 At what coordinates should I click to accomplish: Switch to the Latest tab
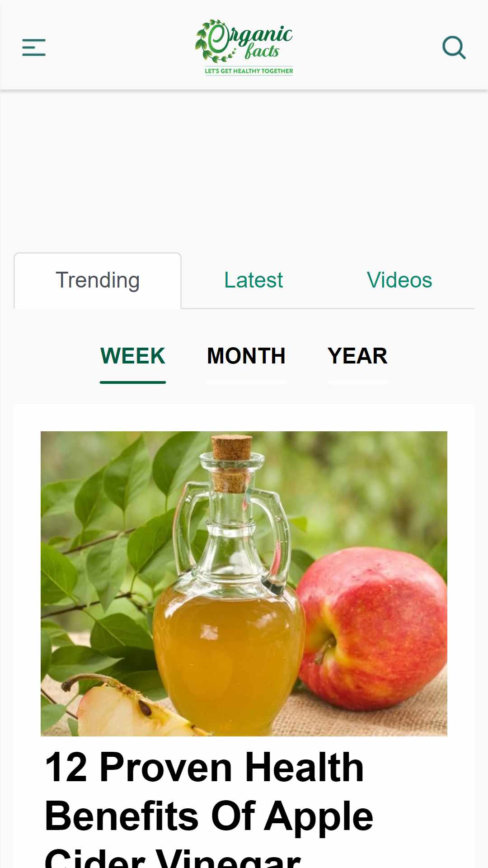pos(253,280)
